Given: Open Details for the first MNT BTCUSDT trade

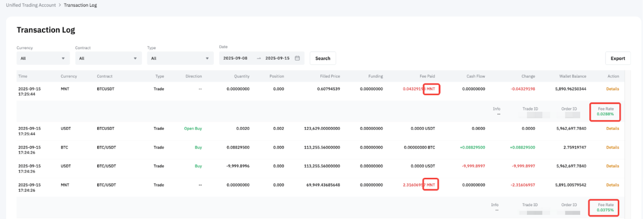Looking at the screenshot, I should click(x=612, y=89).
